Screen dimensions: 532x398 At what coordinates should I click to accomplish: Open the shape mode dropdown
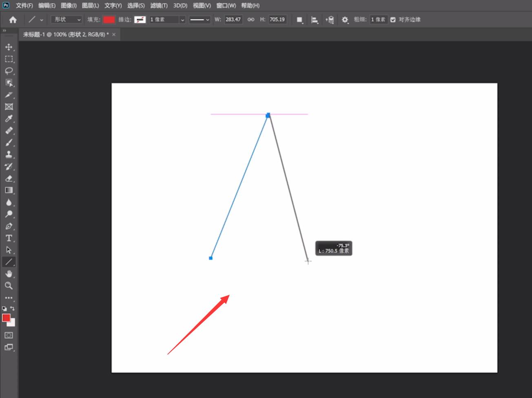pos(66,20)
